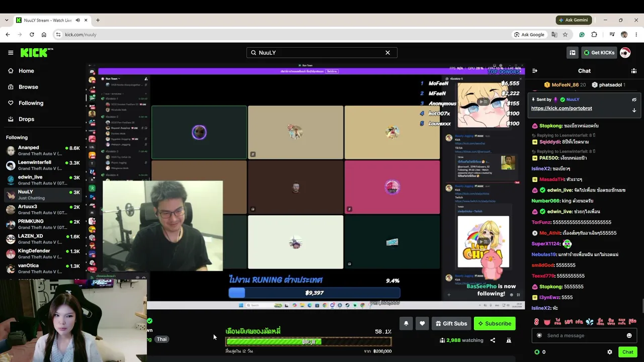Clear the search box with the X
The image size is (644, 362).
pyautogui.click(x=387, y=52)
